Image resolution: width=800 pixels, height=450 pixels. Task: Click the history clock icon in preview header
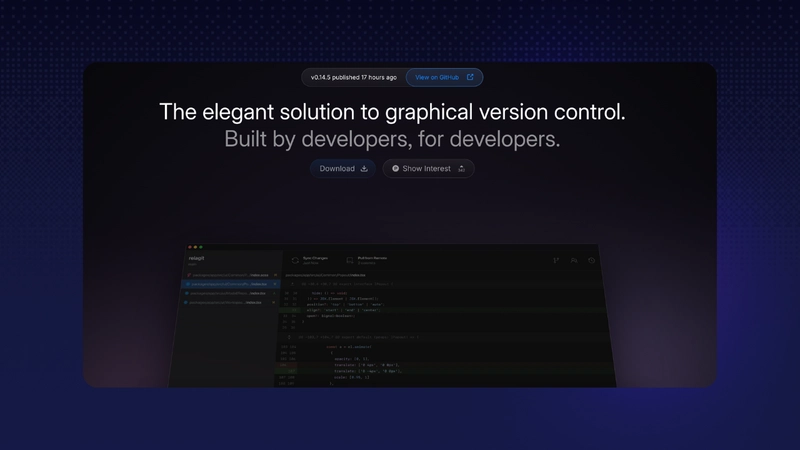[x=592, y=261]
